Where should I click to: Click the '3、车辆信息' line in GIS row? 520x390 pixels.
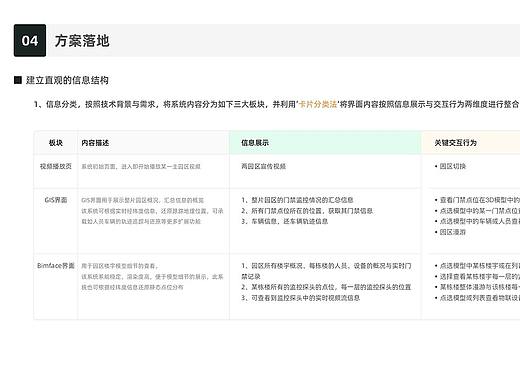coord(285,221)
